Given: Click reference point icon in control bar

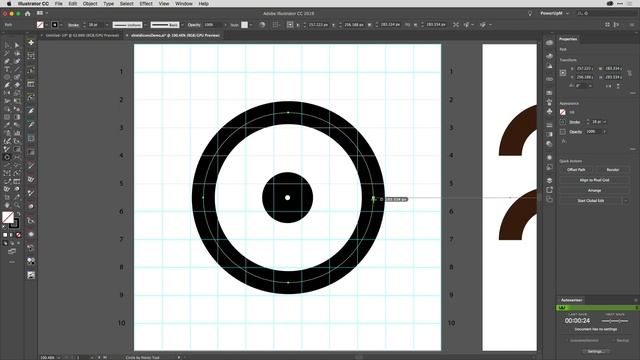Looking at the screenshot, I should 290,25.
